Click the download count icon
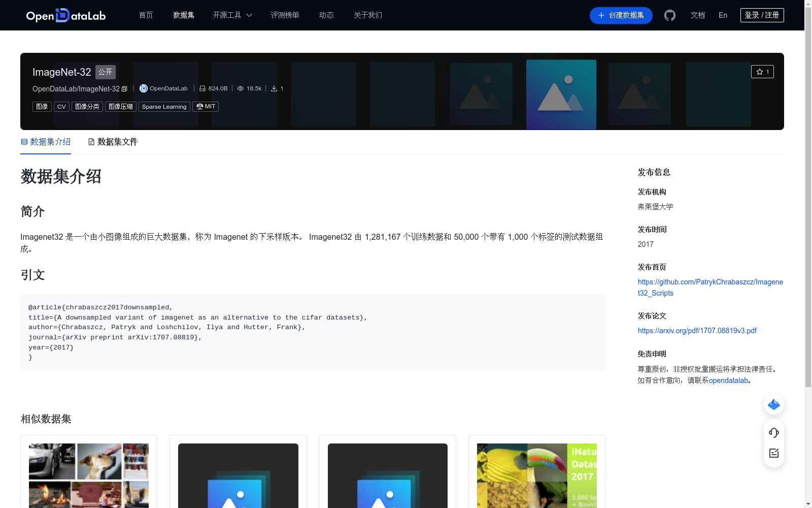 point(274,88)
